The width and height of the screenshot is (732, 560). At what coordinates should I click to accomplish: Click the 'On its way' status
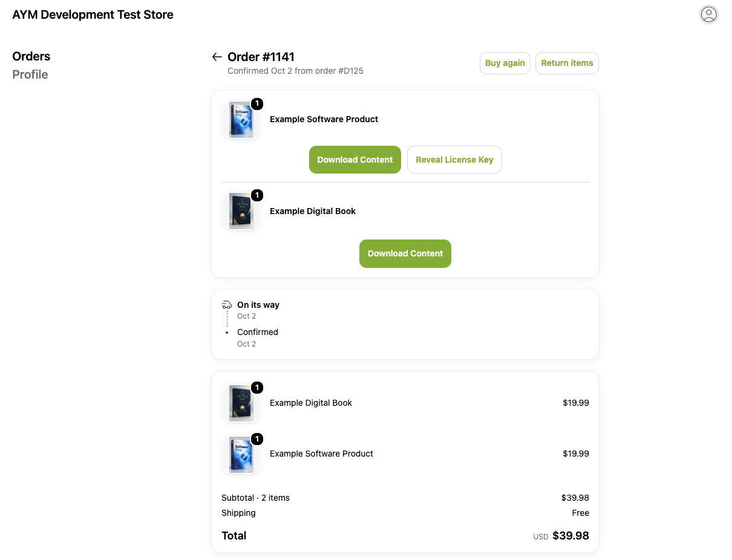click(x=258, y=305)
